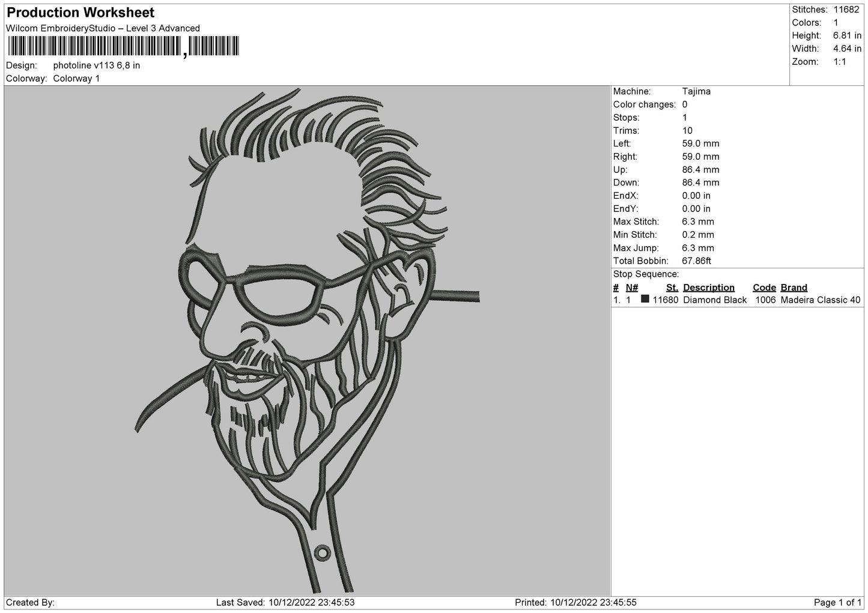The height and width of the screenshot is (613, 868).
Task: Click the barcode below the title
Action: point(124,46)
